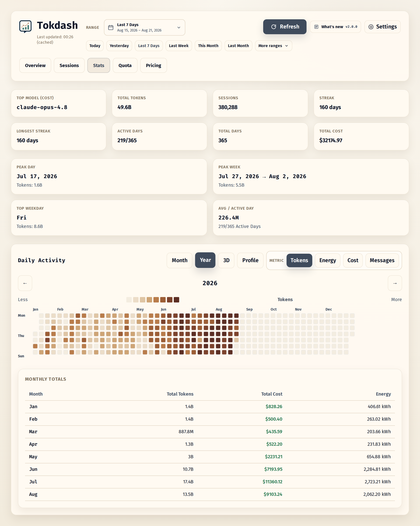The image size is (420, 526).
Task: Set metric to Energy
Action: click(x=328, y=260)
